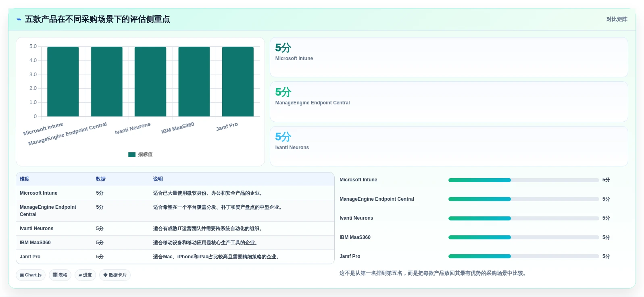Click the Microsoft Intune progress bar
644x297 pixels.
523,180
